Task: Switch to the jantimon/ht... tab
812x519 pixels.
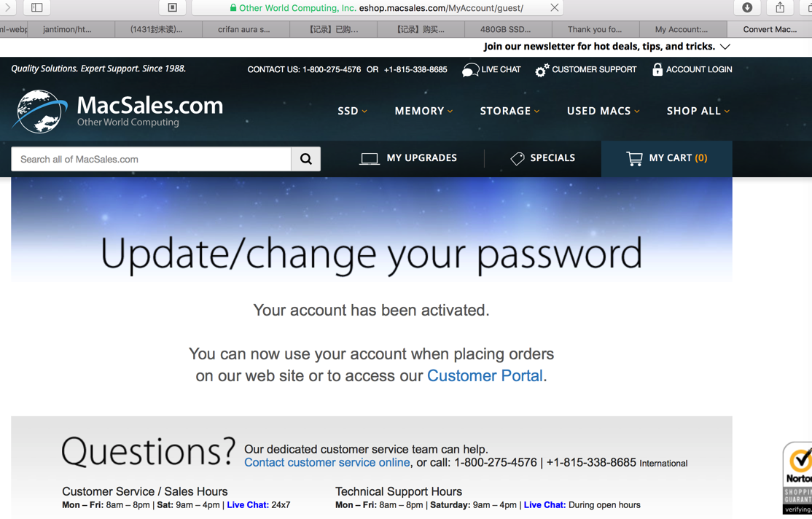Action: [x=71, y=29]
